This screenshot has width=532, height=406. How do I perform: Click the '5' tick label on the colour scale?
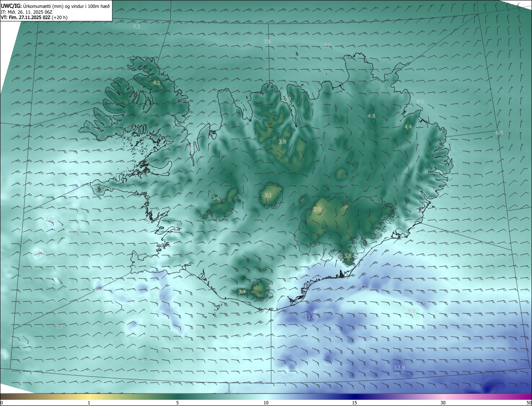[x=177, y=403]
